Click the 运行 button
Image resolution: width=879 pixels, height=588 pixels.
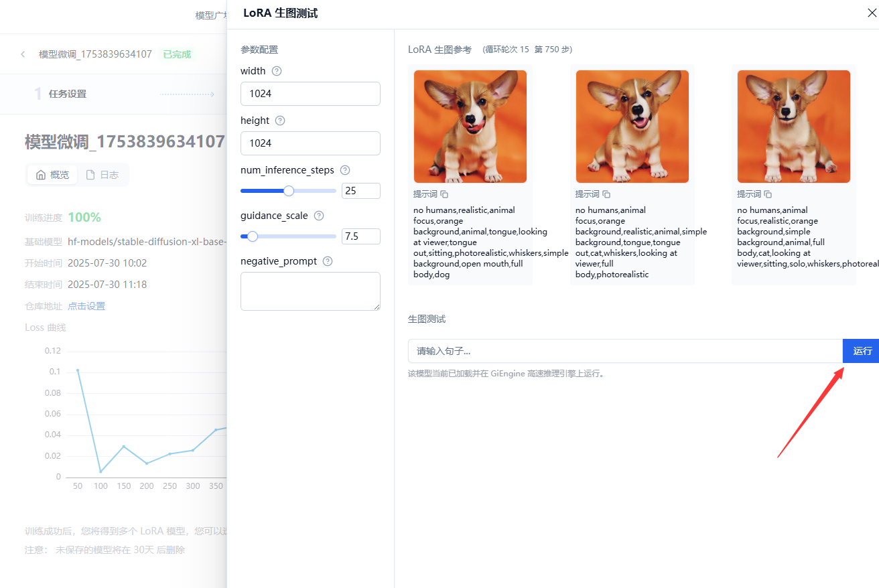pos(862,351)
